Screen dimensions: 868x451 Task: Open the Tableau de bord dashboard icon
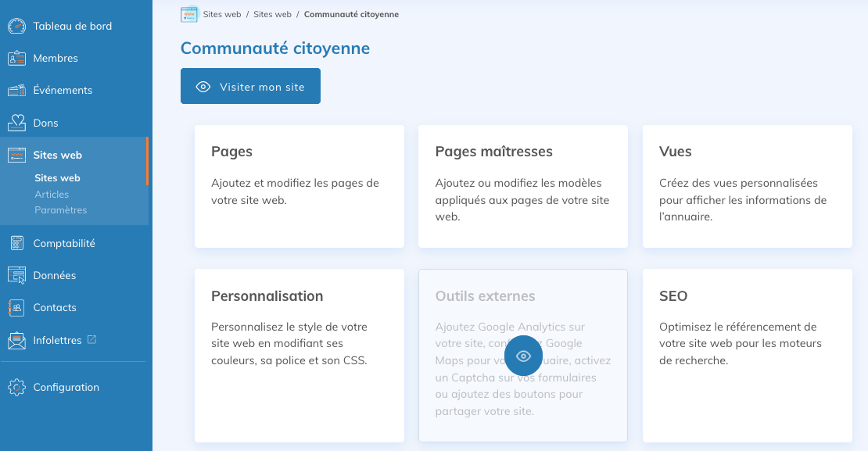(x=16, y=26)
